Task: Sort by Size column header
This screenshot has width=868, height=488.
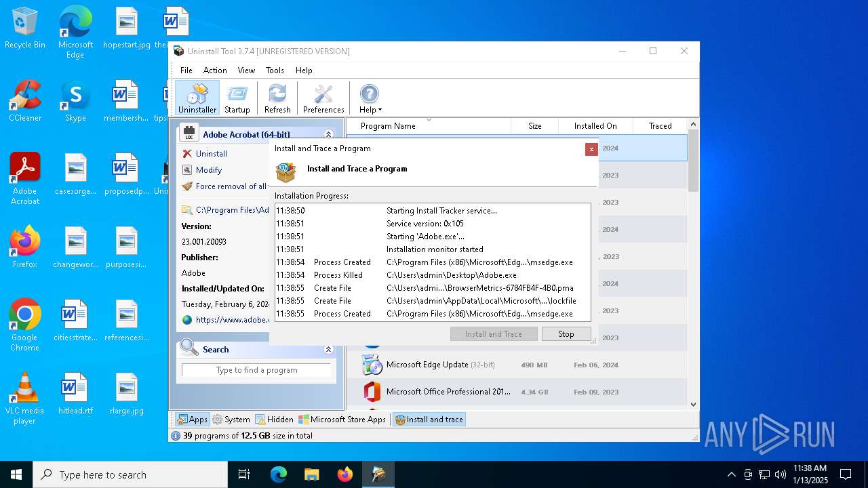Action: (x=535, y=126)
